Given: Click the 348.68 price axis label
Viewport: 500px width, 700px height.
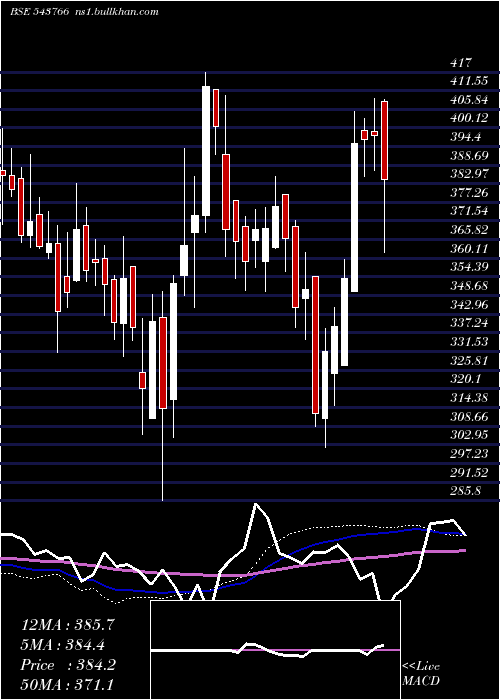Looking at the screenshot, I should click(x=469, y=286).
